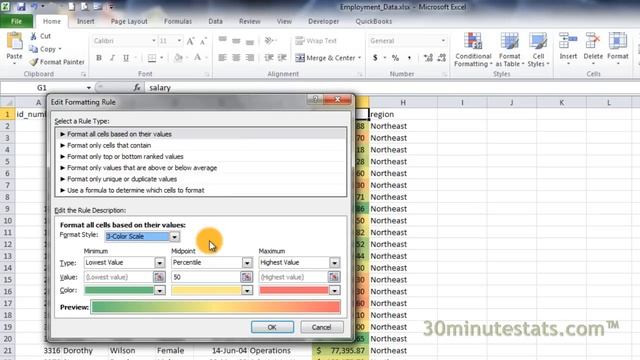Click the Shrink Font icon
The image size is (640, 360).
203,41
